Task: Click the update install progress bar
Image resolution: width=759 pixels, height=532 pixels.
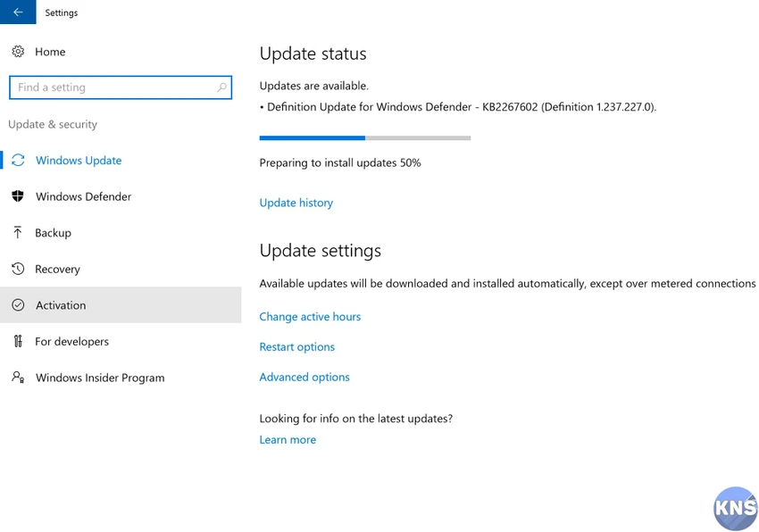Action: pyautogui.click(x=365, y=138)
